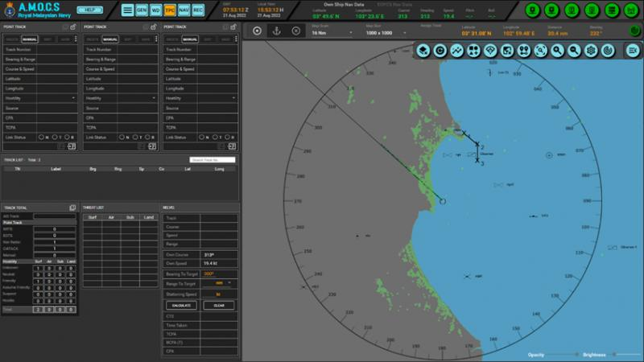Select Link Status N radio in first Point Track

point(45,137)
